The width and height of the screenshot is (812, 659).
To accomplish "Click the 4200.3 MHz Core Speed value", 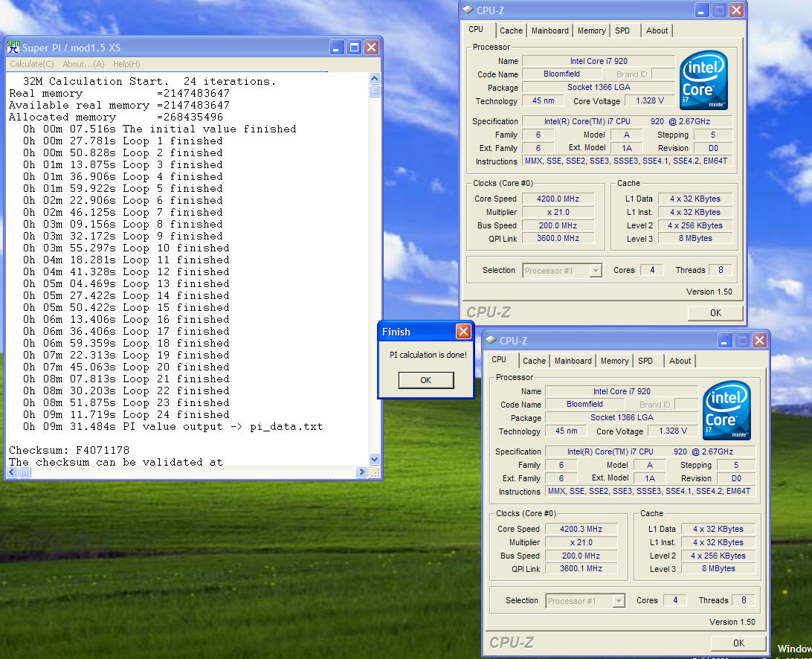I will pyautogui.click(x=581, y=529).
